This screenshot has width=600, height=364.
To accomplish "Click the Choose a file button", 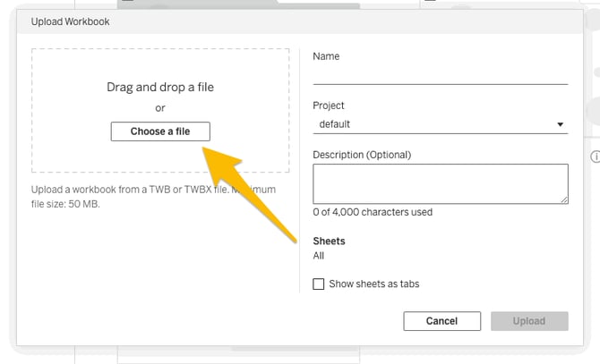I will click(160, 131).
